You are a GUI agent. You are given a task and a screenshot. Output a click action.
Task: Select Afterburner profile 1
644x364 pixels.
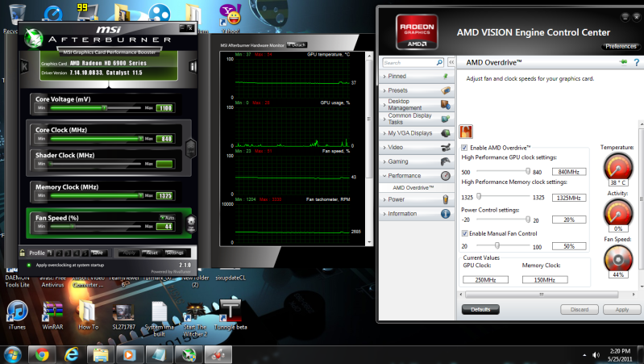pyautogui.click(x=50, y=253)
